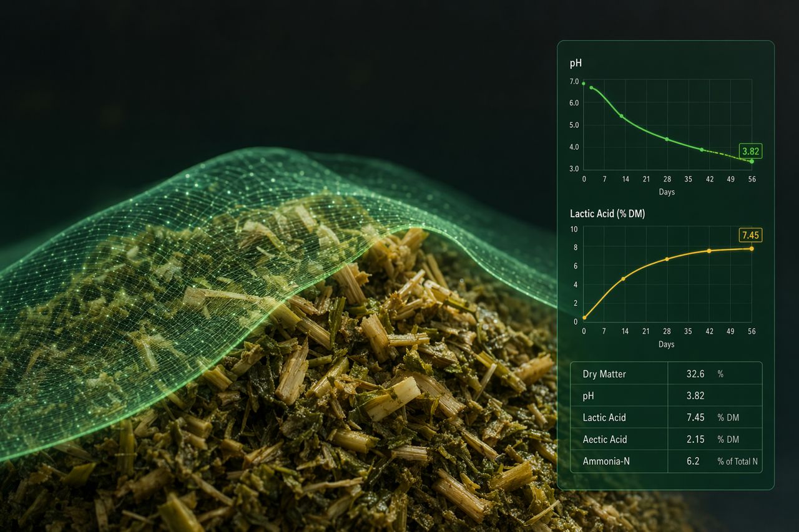Click '% DM' unit in Lactic Acid row
Screen dimensions: 799x532
[728, 417]
